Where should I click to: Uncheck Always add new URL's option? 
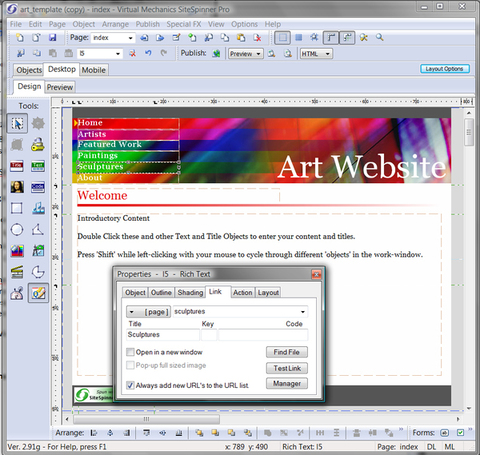coord(130,385)
